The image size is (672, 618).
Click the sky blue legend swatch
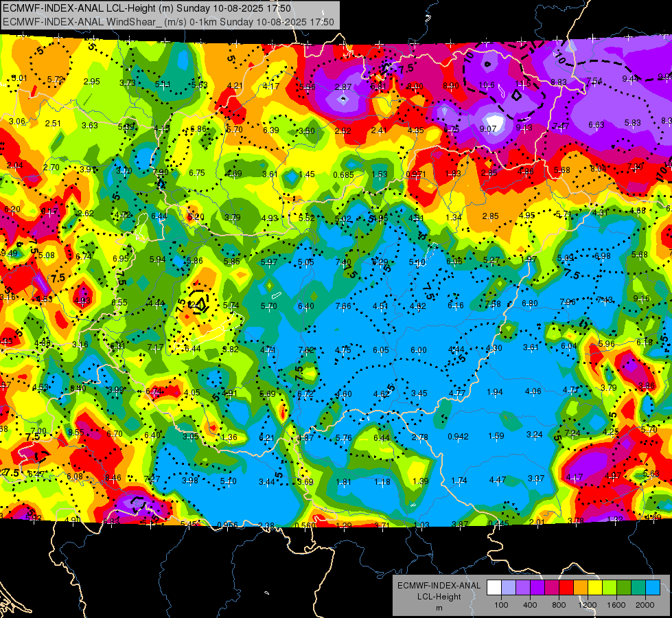tap(653, 588)
